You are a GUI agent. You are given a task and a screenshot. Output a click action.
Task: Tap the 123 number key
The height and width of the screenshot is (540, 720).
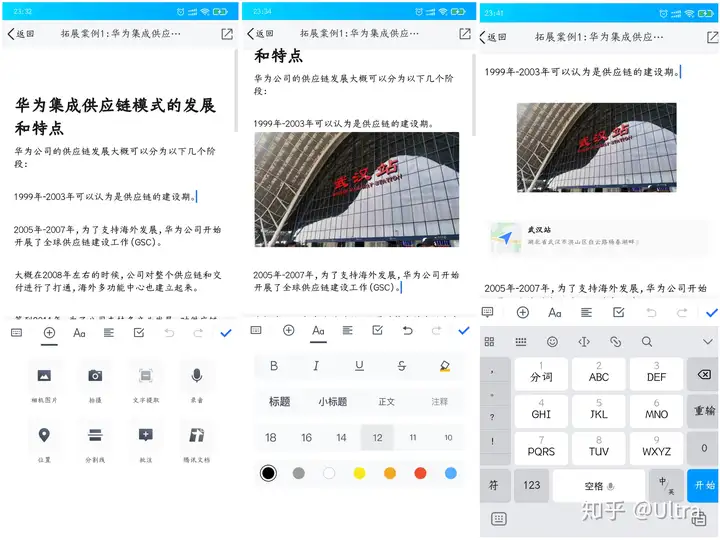(x=531, y=485)
